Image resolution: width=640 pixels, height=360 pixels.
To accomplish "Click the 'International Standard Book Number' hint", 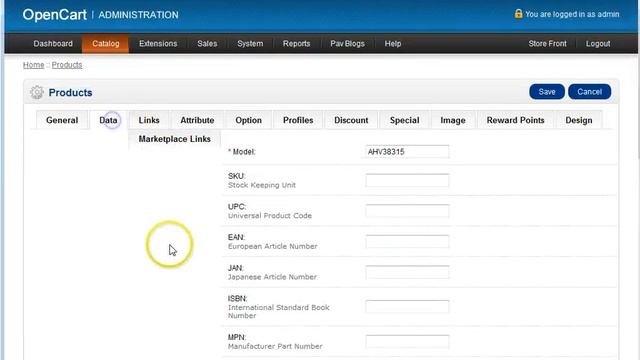I will (279, 311).
